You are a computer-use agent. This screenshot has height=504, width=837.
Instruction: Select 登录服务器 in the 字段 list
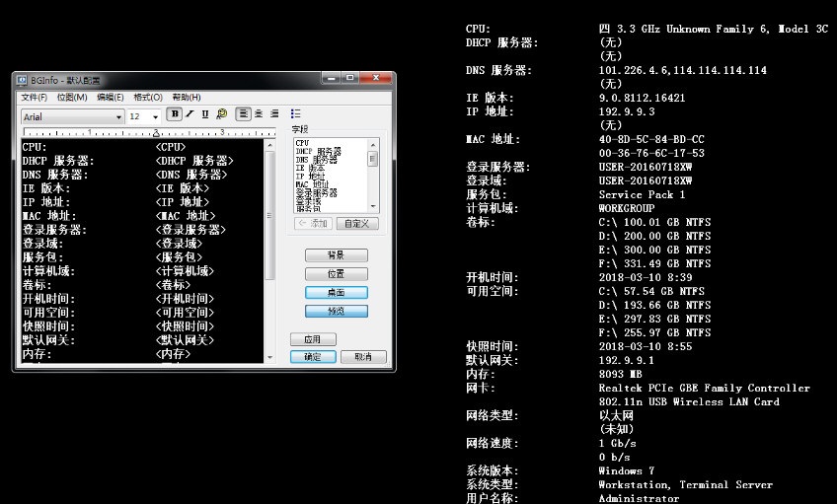pos(317,192)
